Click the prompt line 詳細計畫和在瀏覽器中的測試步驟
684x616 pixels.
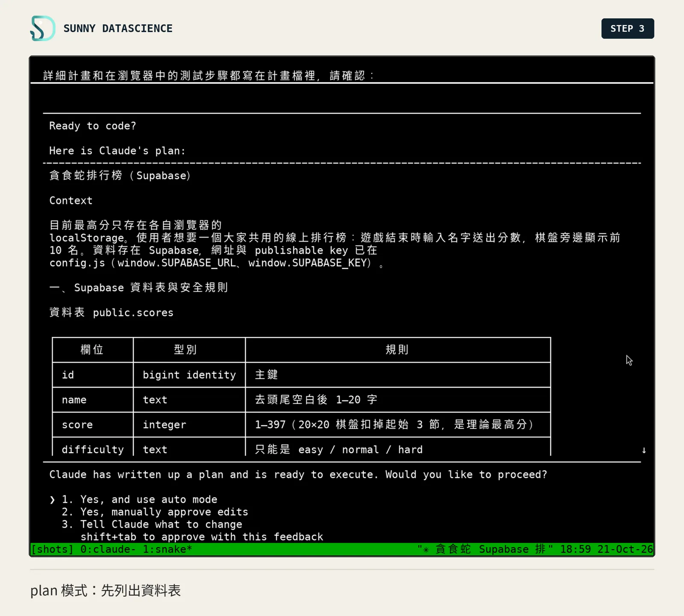pos(209,76)
